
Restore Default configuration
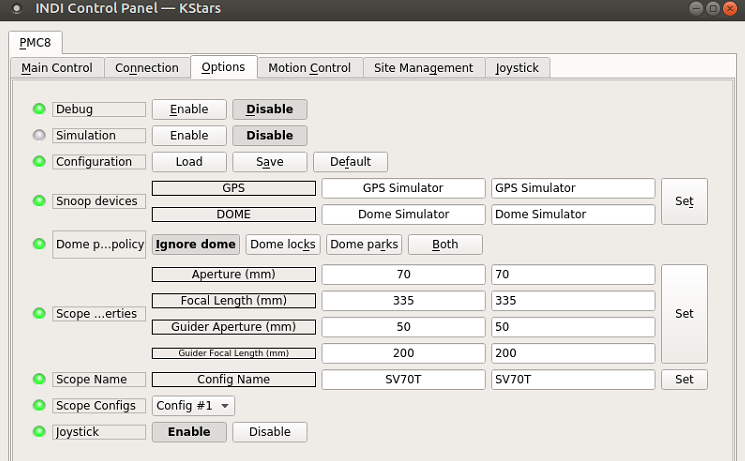pyautogui.click(x=350, y=162)
